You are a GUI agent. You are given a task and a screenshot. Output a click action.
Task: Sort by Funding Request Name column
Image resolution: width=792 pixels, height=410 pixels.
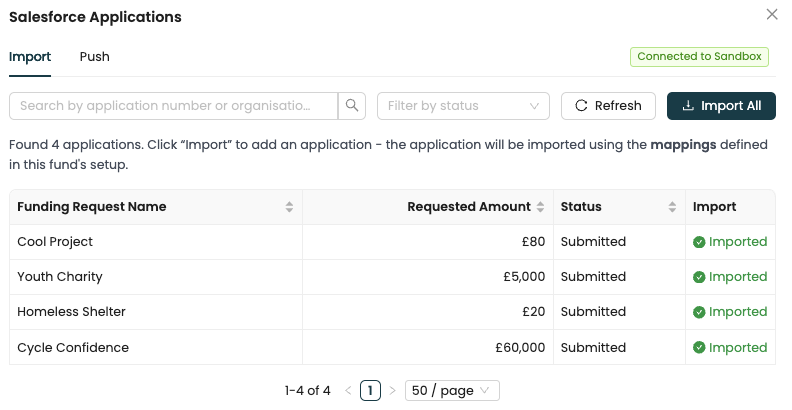click(x=156, y=207)
